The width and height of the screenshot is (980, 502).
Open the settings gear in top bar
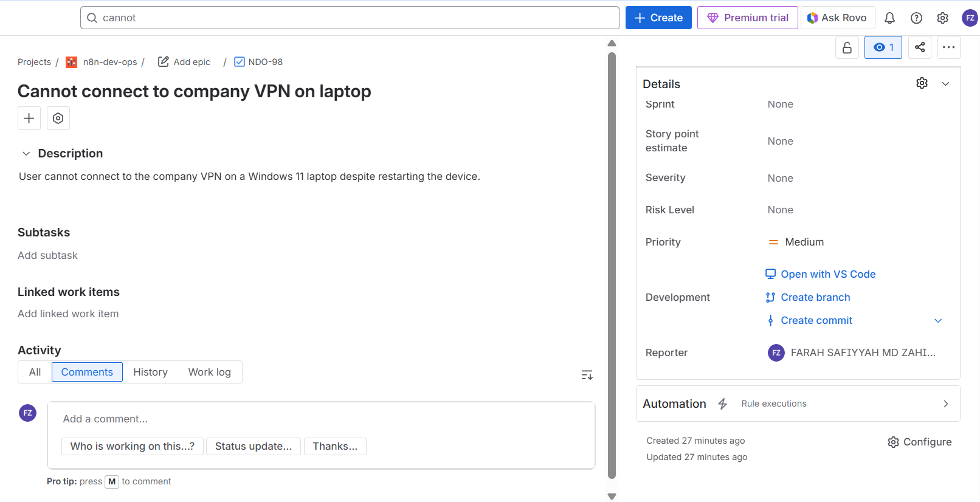click(x=942, y=18)
